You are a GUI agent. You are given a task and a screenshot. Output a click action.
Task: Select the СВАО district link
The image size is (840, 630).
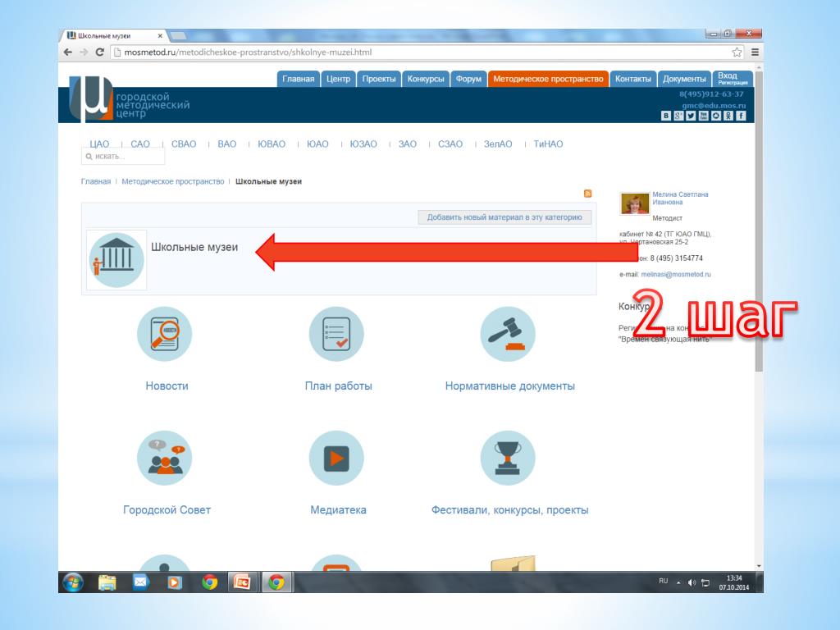point(184,144)
